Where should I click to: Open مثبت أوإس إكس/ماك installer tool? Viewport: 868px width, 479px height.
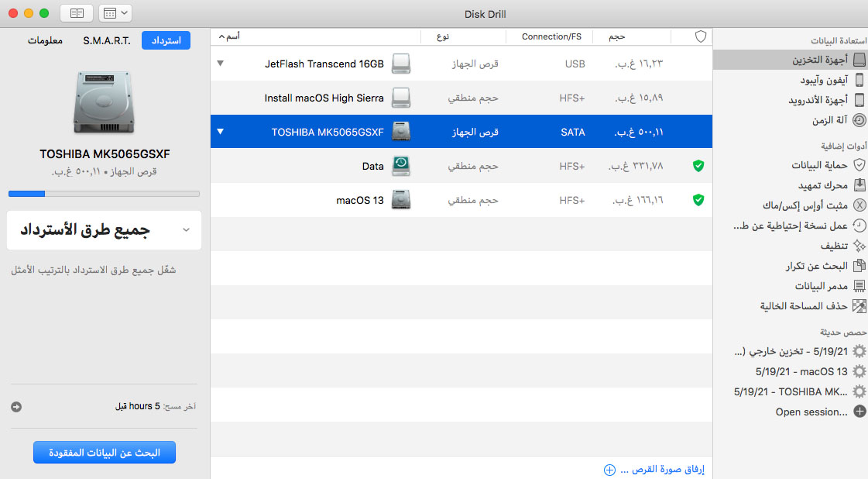coord(805,205)
